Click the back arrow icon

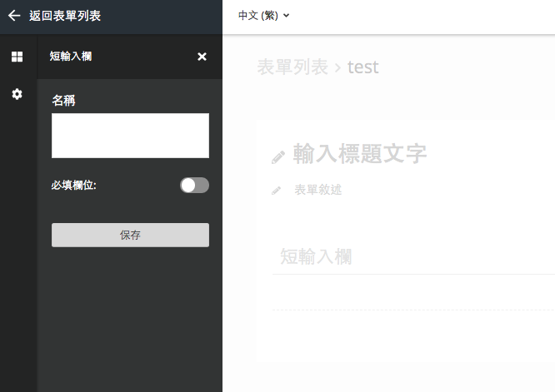(14, 16)
